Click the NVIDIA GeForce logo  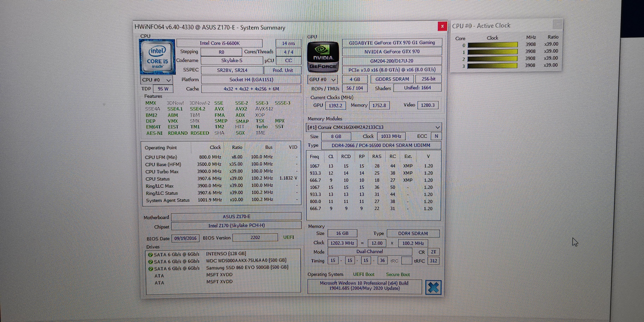pyautogui.click(x=323, y=57)
